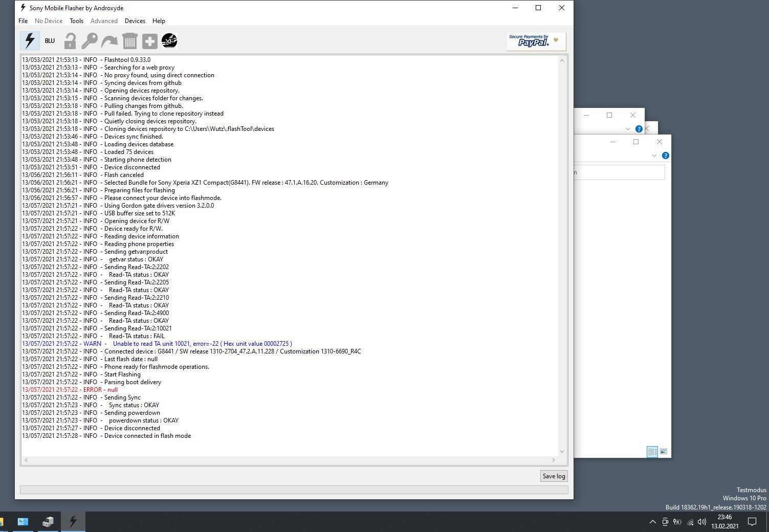Image resolution: width=769 pixels, height=532 pixels.
Task: Select the 'Selected Bundle for Sony Xperia XZ1 Compact' line
Action: coord(205,183)
